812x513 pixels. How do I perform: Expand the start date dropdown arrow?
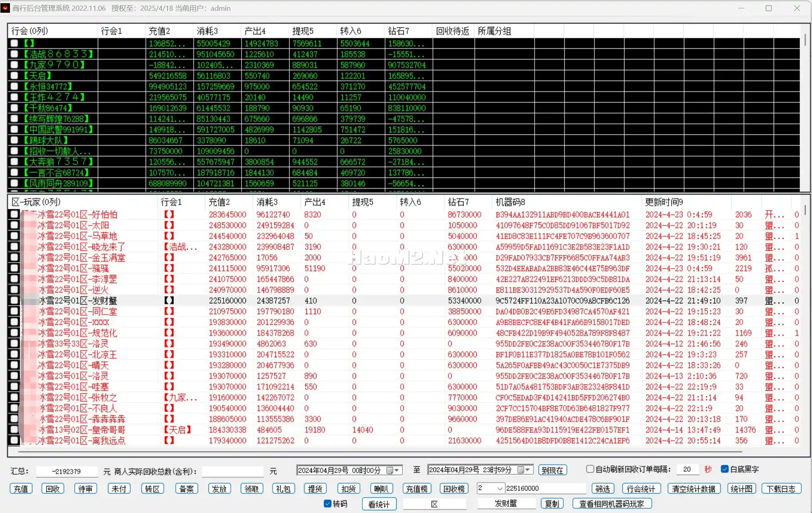(x=397, y=470)
